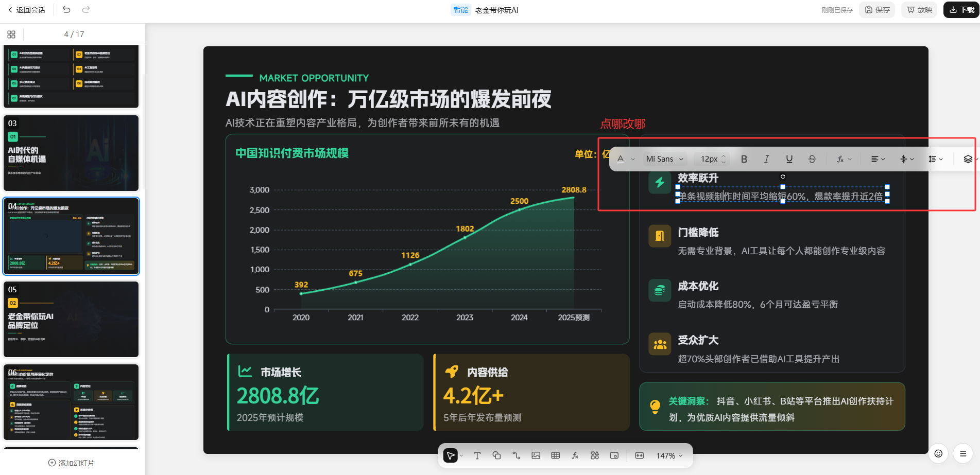The image size is (980, 475).
Task: Insert a table with the table icon
Action: click(x=556, y=455)
